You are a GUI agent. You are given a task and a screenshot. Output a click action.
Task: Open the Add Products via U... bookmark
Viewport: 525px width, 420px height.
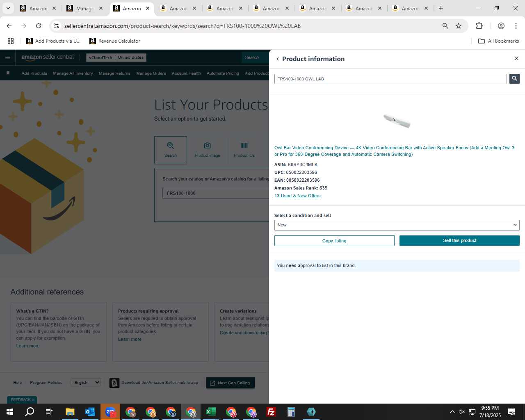click(53, 41)
